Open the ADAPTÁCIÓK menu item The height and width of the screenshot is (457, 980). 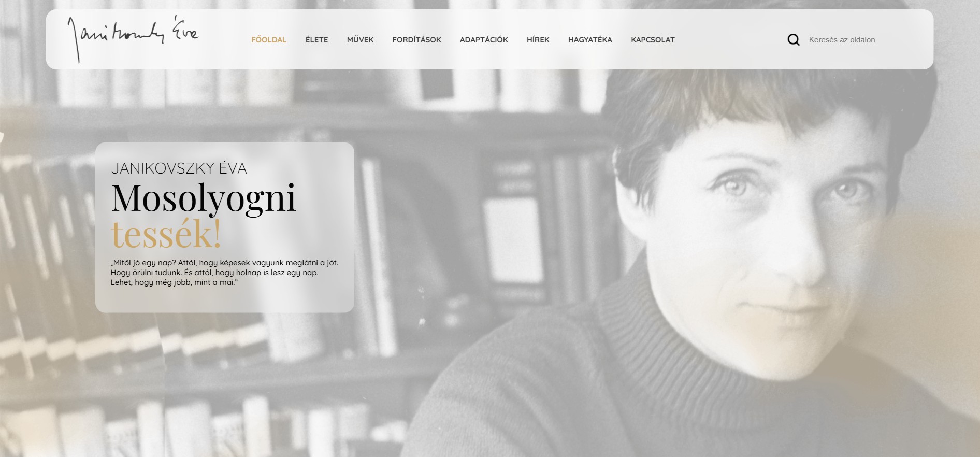pos(484,40)
